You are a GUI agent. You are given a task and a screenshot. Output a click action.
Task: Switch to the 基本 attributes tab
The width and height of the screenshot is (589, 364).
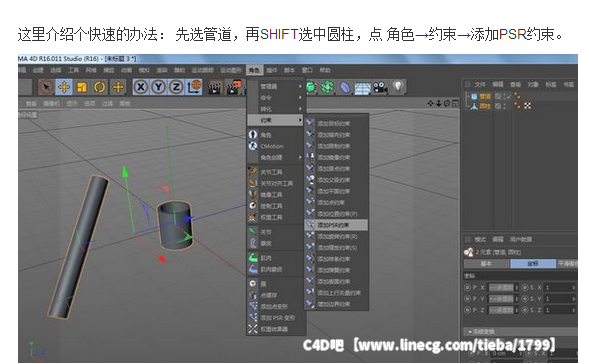click(x=486, y=264)
